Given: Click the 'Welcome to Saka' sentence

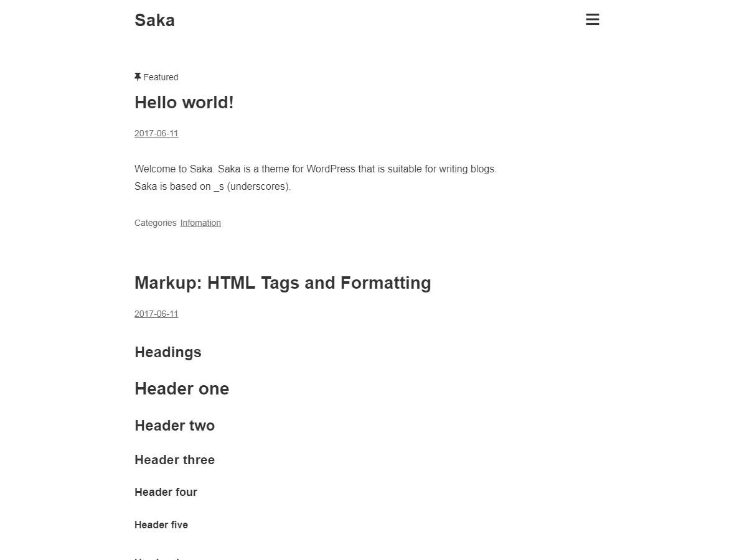Looking at the screenshot, I should click(174, 169).
